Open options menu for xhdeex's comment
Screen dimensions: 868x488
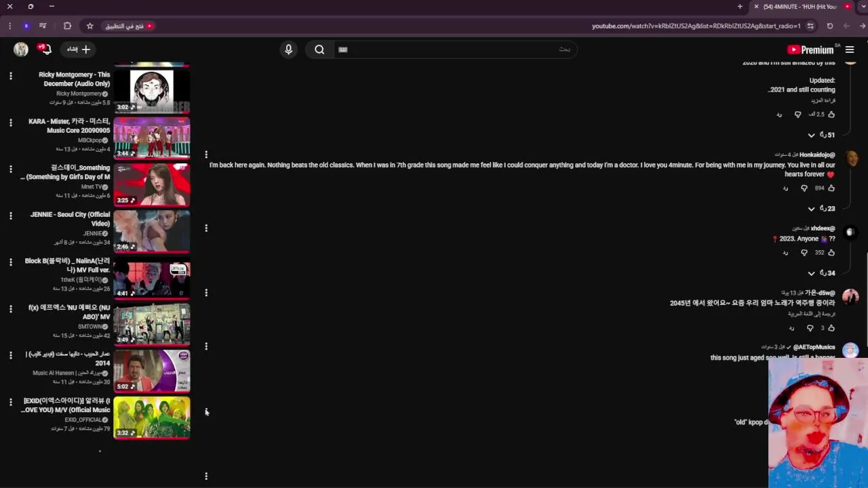(206, 228)
